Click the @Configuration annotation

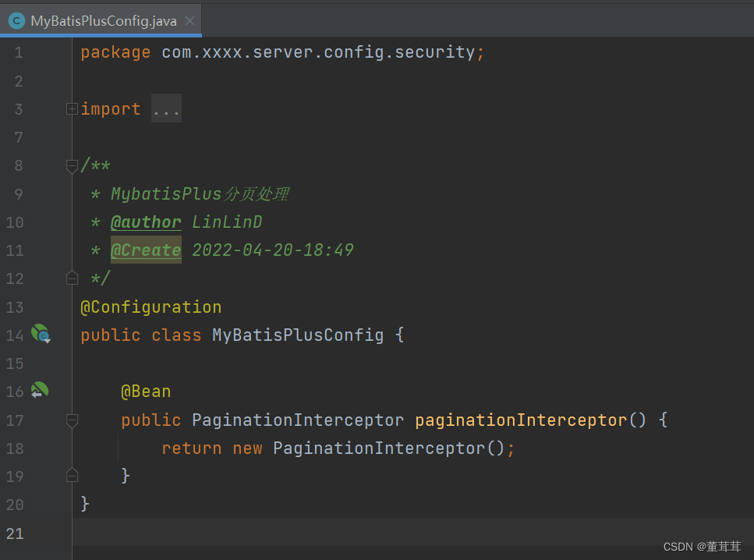pyautogui.click(x=151, y=307)
